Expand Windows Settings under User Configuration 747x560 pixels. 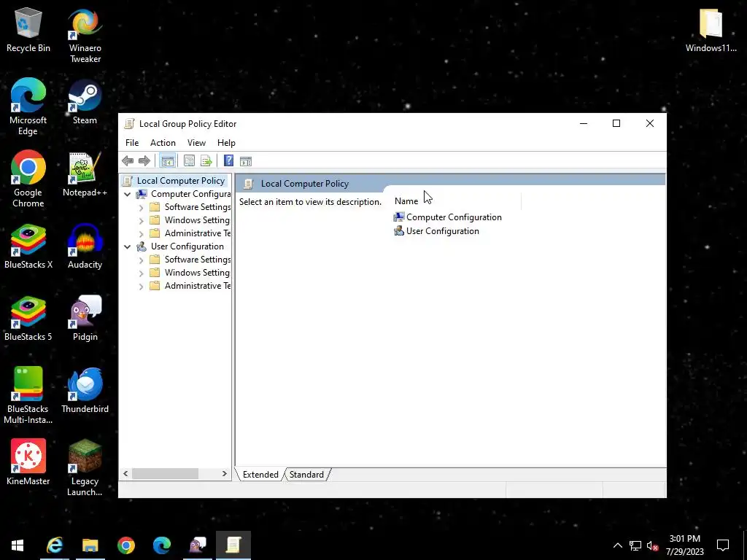[x=141, y=273]
